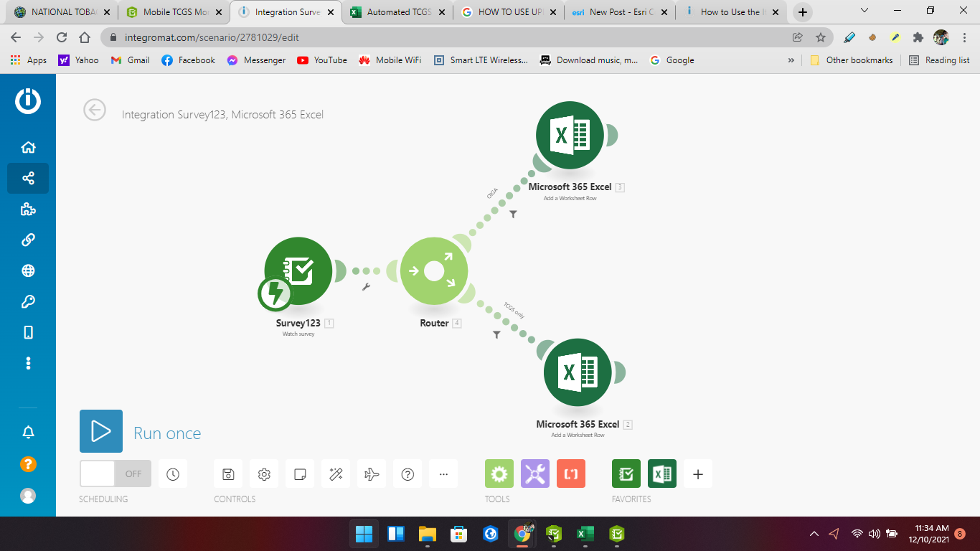Add a favorite with plus button
The height and width of the screenshot is (551, 980).
698,474
